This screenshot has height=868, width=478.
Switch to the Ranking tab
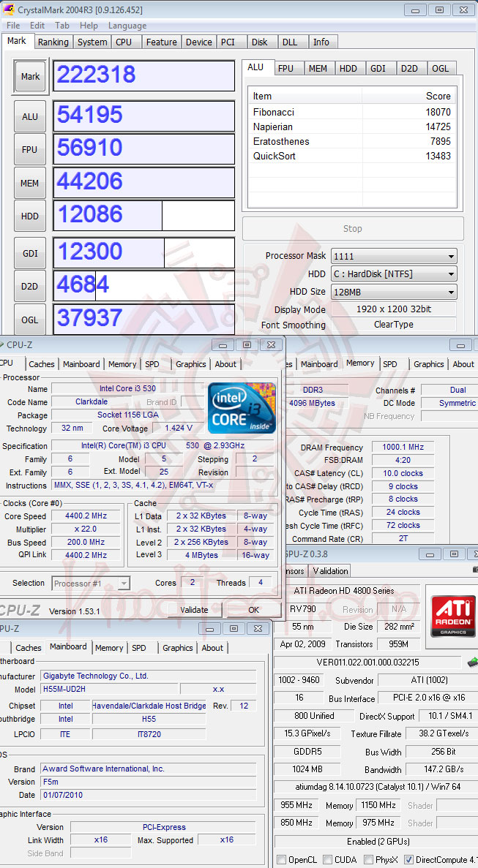click(x=53, y=42)
